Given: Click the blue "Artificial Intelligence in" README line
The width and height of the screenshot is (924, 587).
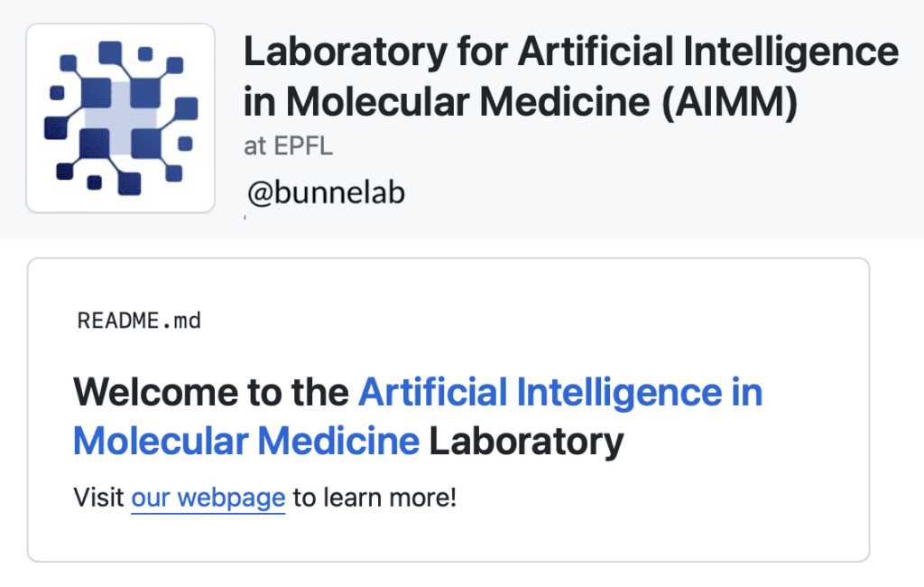Looking at the screenshot, I should (x=559, y=393).
